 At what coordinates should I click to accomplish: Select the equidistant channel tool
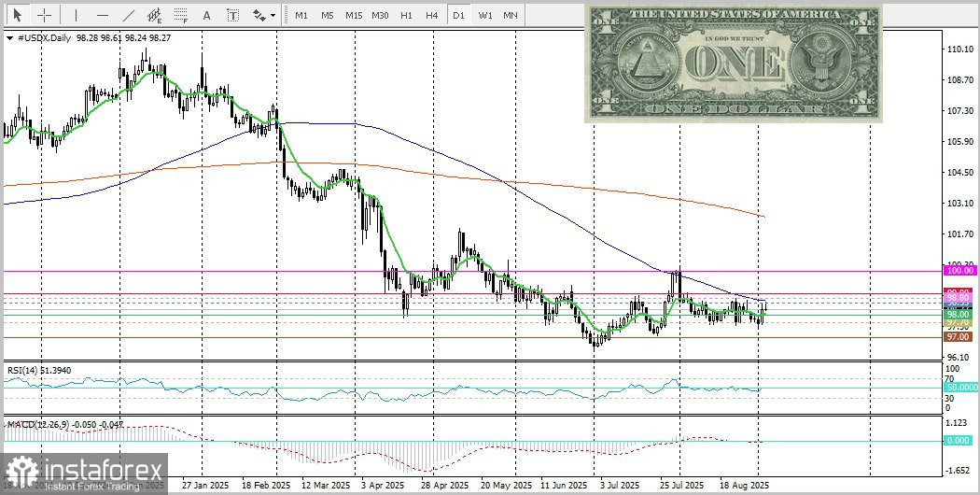click(x=154, y=14)
